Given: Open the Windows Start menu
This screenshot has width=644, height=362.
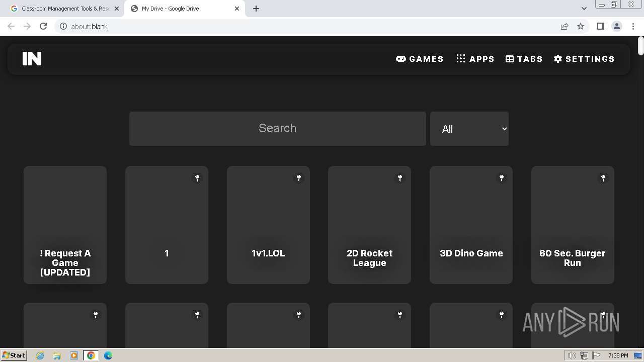Looking at the screenshot, I should point(14,355).
